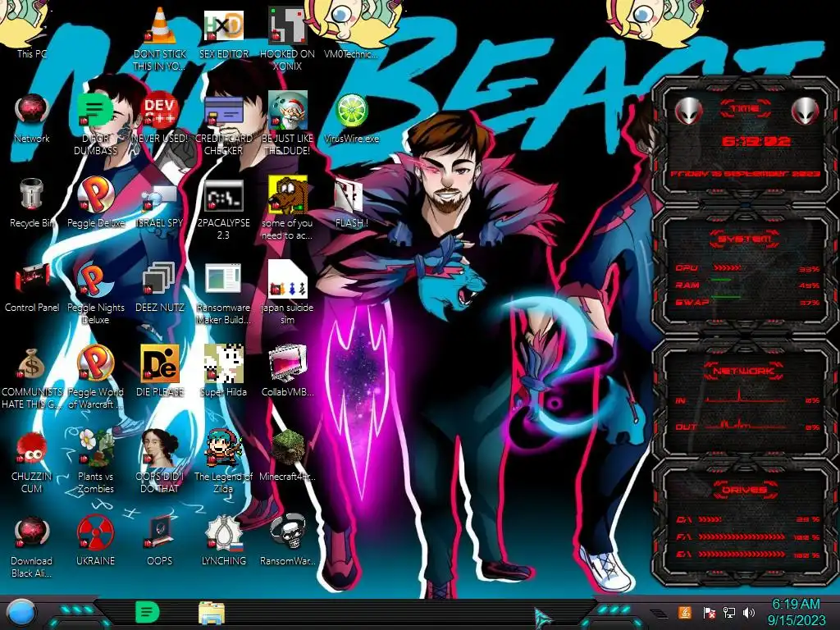The width and height of the screenshot is (840, 630).
Task: Open green app pinned on taskbar
Action: [x=147, y=612]
